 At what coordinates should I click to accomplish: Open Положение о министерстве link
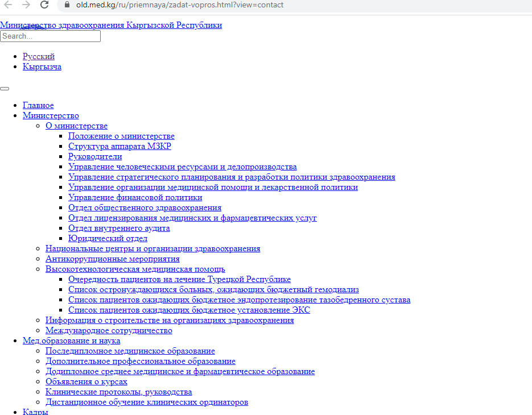pyautogui.click(x=121, y=136)
